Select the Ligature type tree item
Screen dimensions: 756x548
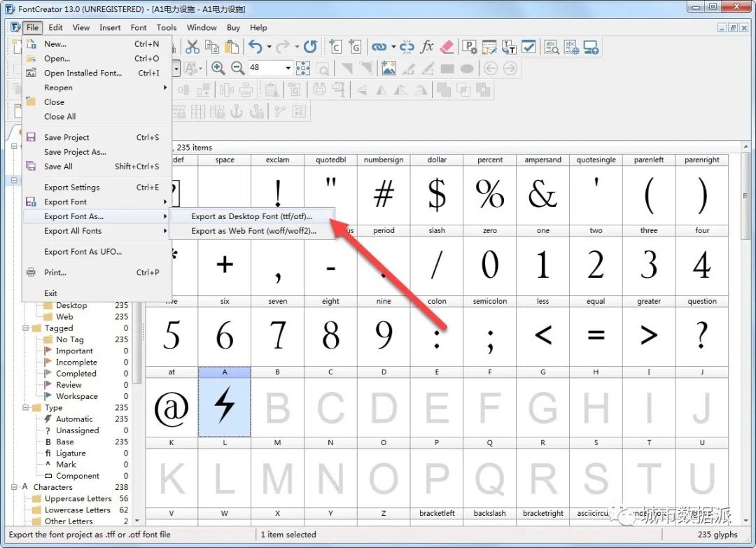click(71, 453)
